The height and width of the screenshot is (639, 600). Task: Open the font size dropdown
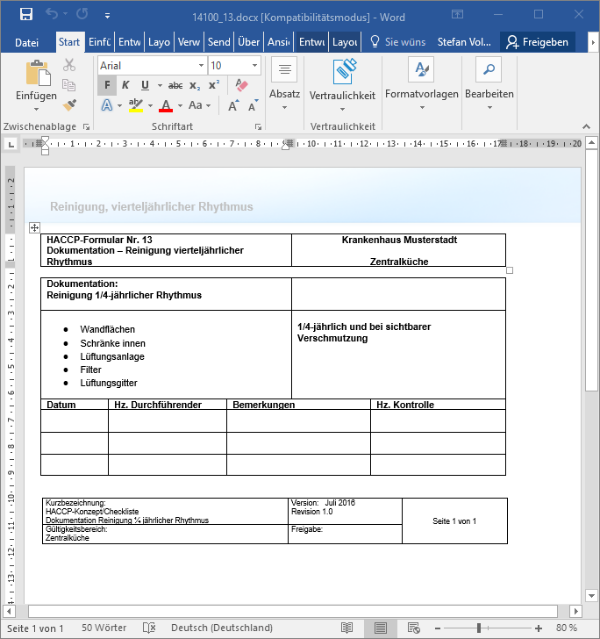pos(254,65)
